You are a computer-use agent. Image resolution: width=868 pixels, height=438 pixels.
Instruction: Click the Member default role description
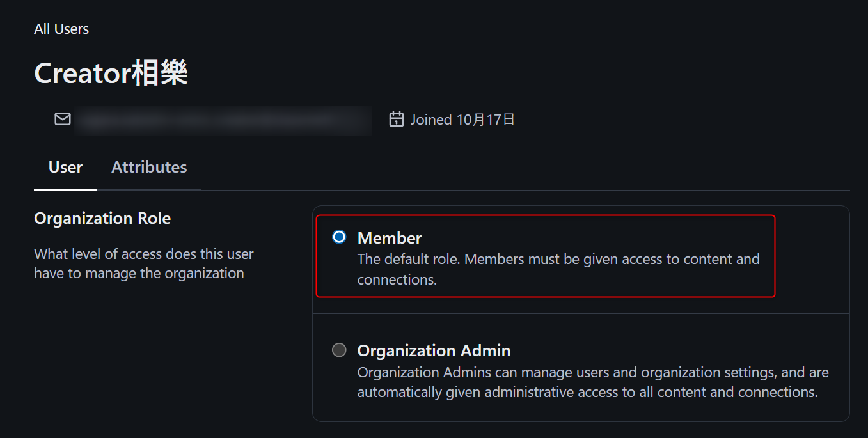(x=558, y=260)
